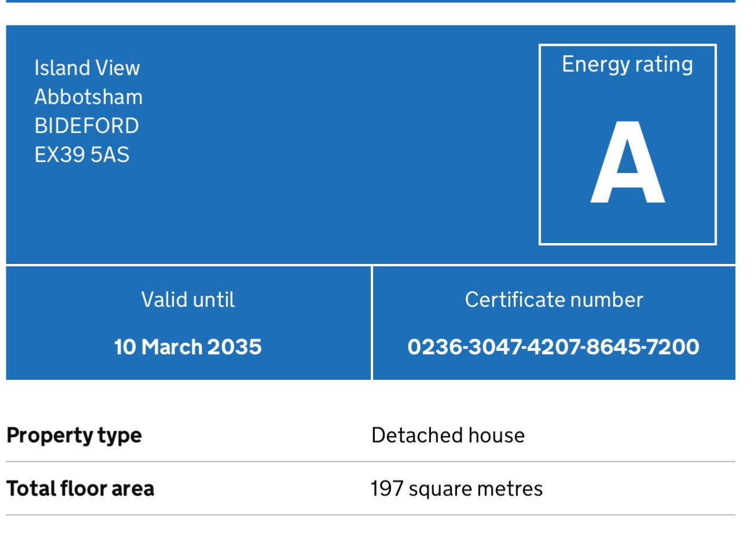Screen dimensions: 756x554
Task: Click the 'Total floor area' label
Action: click(x=80, y=489)
